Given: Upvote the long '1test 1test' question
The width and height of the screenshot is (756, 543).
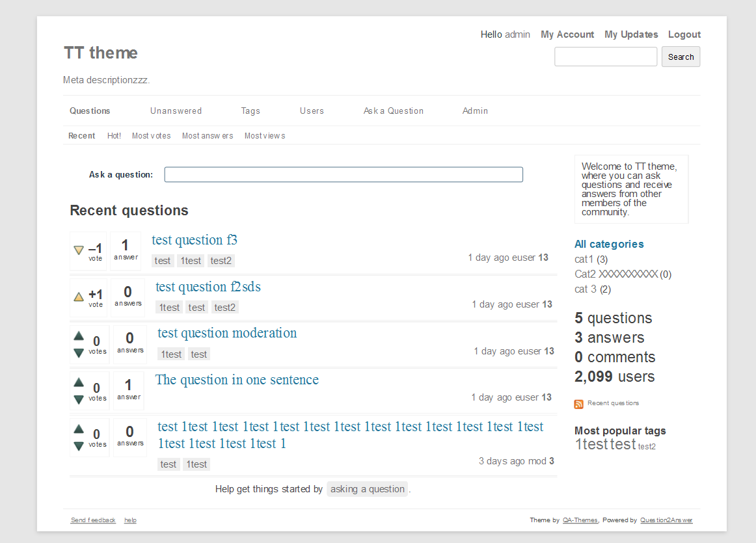Looking at the screenshot, I should [x=79, y=429].
